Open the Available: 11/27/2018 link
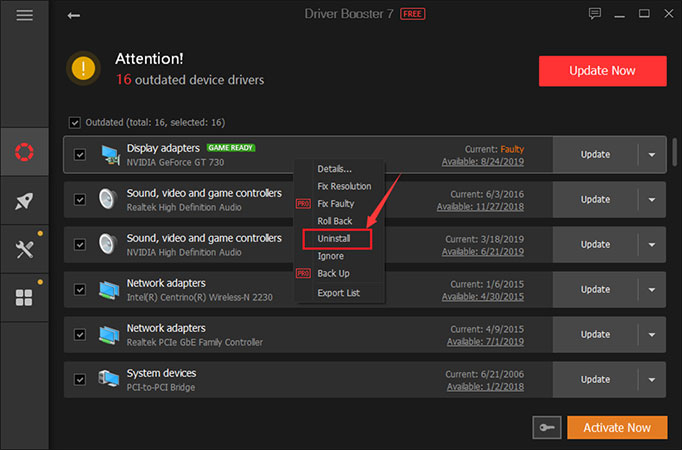 (480, 207)
